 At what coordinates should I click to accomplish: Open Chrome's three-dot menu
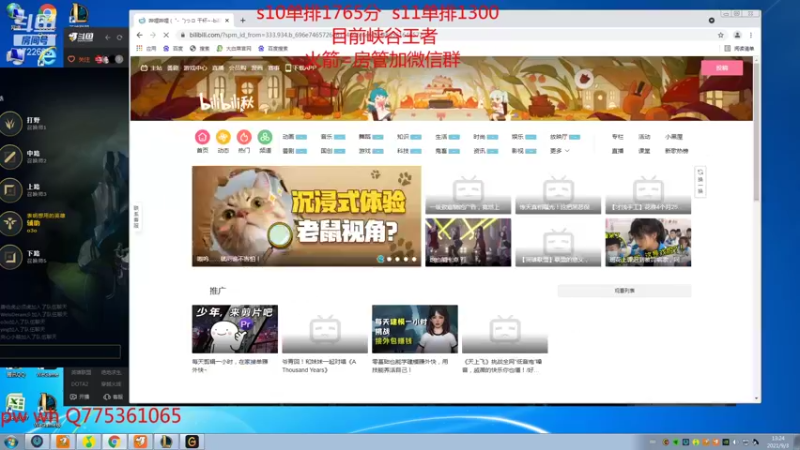[751, 35]
